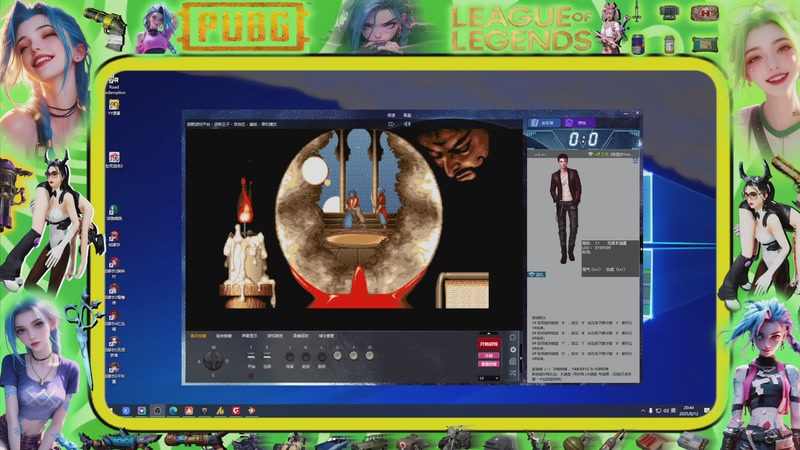Select the purple tab in the right panel

point(579,123)
